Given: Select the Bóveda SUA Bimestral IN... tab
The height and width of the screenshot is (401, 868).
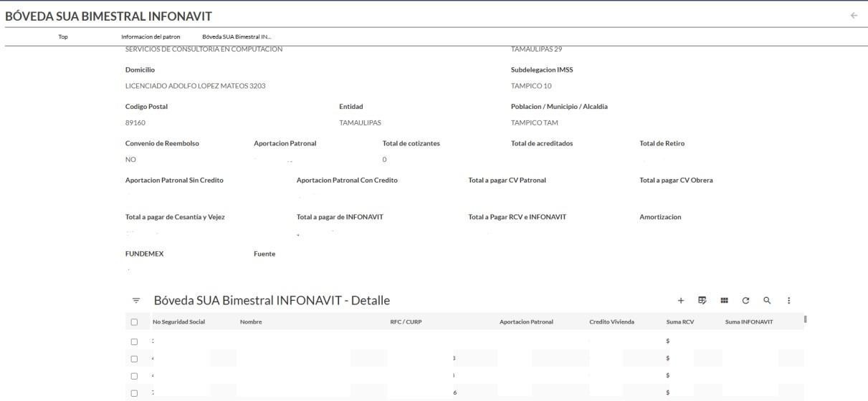Looking at the screenshot, I should coord(237,36).
